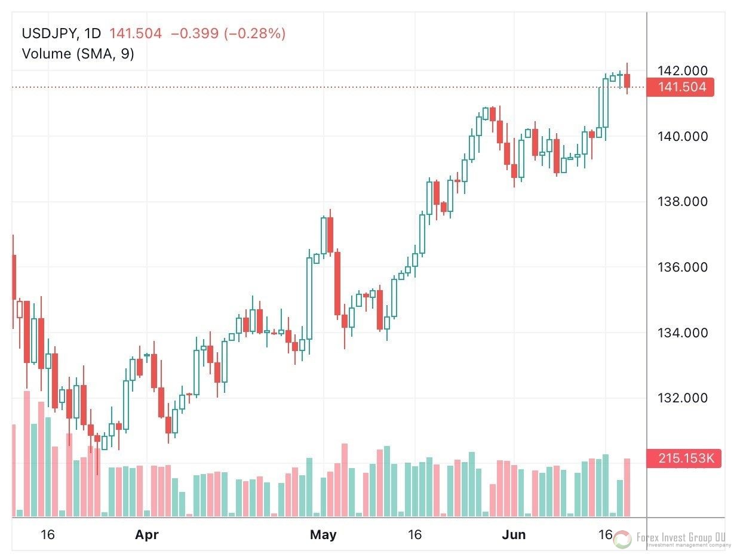
Task: Click the 142.000 price axis label
Action: (682, 71)
